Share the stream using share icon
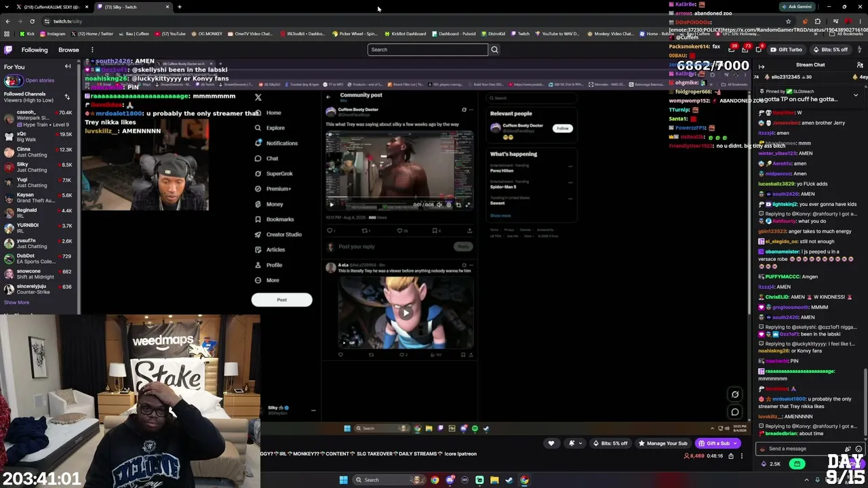The image size is (868, 488). click(731, 456)
